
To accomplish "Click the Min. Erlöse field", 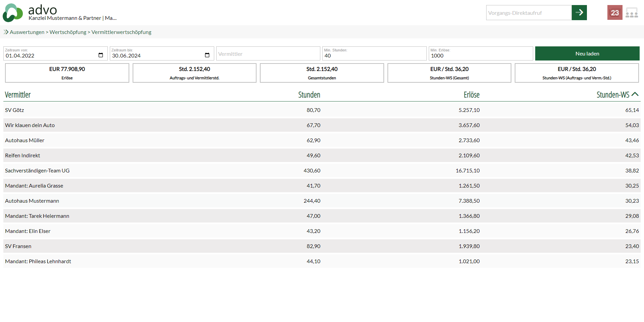I will (480, 55).
